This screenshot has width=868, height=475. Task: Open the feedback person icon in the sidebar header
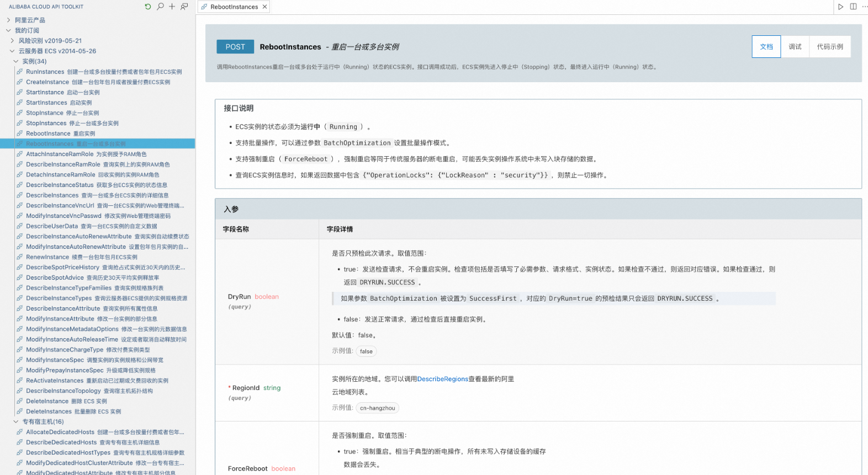tap(184, 7)
